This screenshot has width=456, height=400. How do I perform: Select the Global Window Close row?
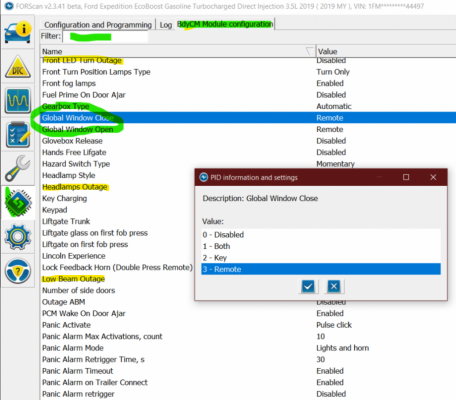coord(248,118)
